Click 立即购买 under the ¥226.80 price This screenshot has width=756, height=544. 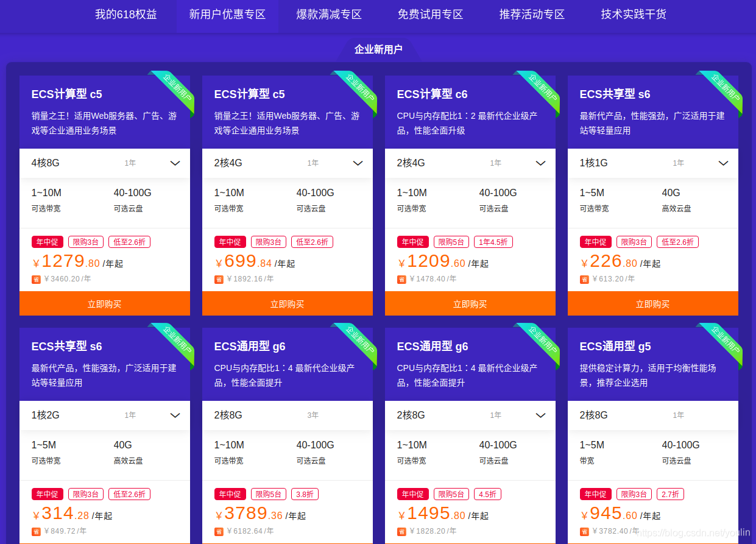tap(653, 303)
